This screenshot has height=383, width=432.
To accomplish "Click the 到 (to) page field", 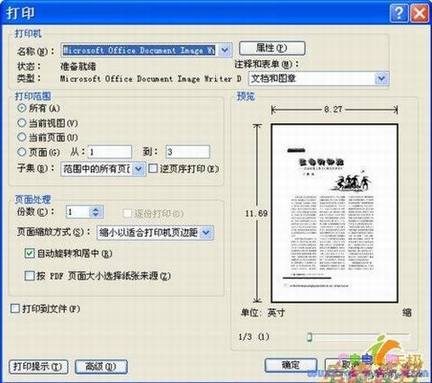I will (188, 152).
